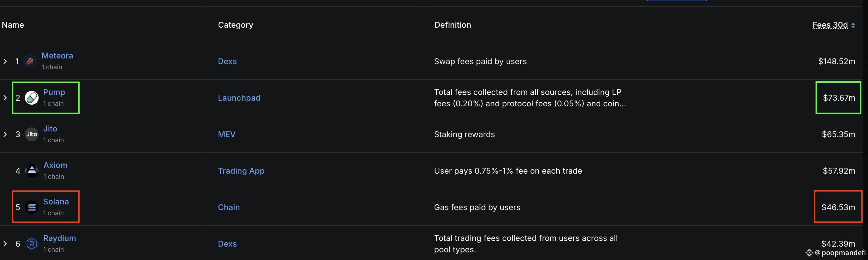Sort by the Fees 30d column header
Viewport: 868px width, 260px height.
[830, 25]
